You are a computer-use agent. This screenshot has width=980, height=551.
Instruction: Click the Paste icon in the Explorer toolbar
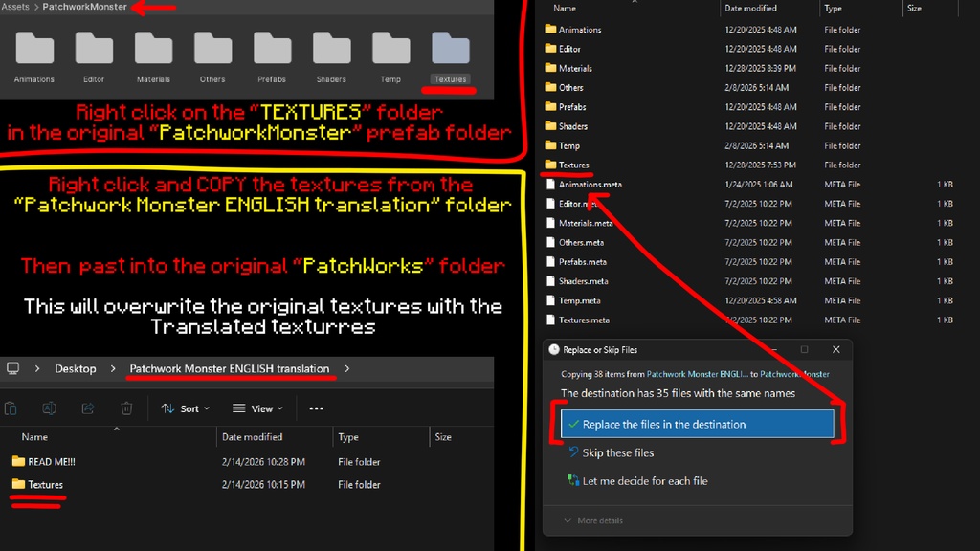click(11, 408)
